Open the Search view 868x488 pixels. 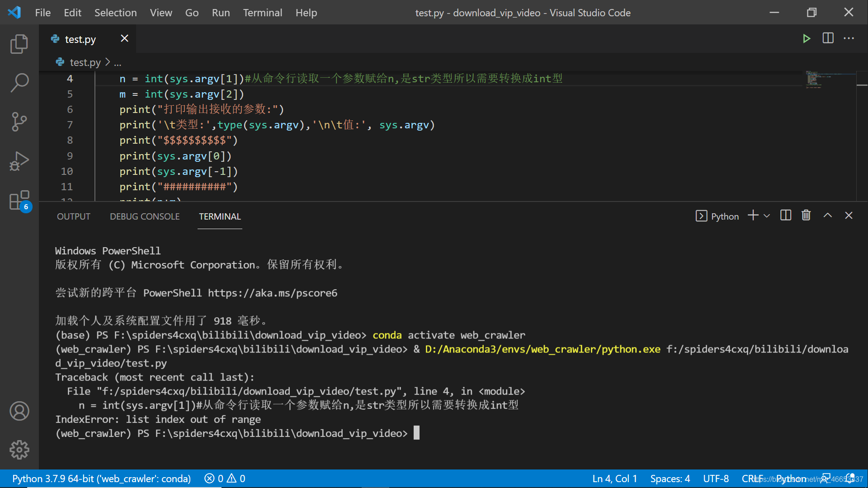pos(19,83)
